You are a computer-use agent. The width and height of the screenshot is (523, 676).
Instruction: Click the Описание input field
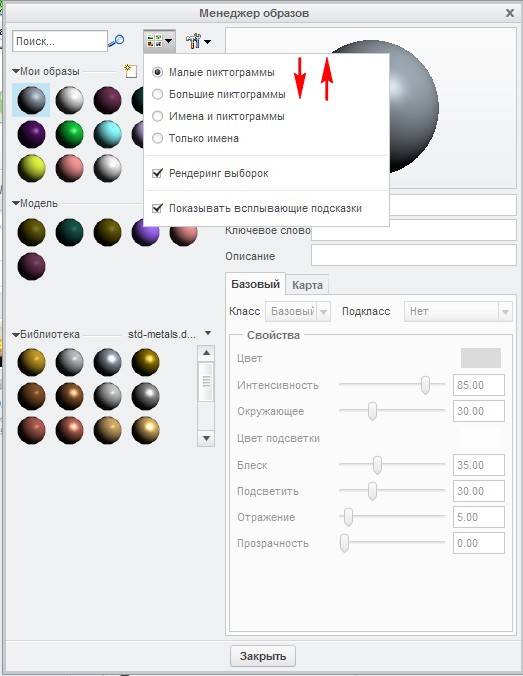pos(414,256)
